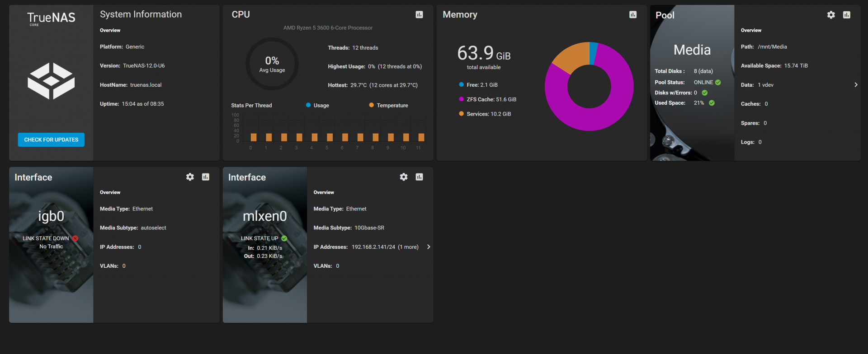Open Memory reports chart icon

coord(633,15)
